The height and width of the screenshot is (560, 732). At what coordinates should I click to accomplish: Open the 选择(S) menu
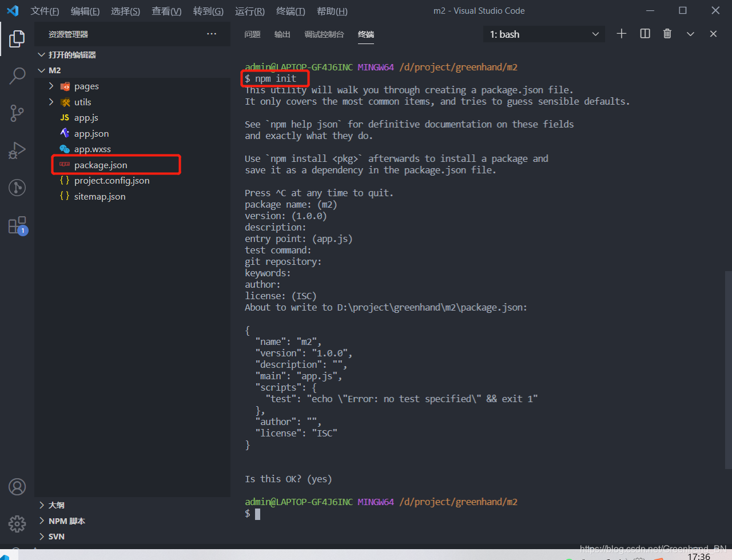[125, 11]
